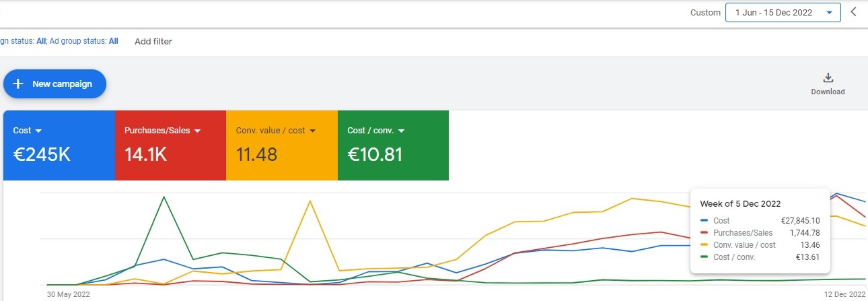The width and height of the screenshot is (868, 301).
Task: Click the €13.61 value in tooltip
Action: point(807,257)
